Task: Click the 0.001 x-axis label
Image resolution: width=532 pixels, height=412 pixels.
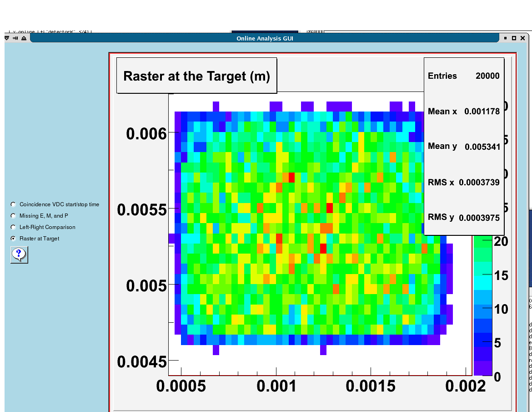Action: coord(276,386)
